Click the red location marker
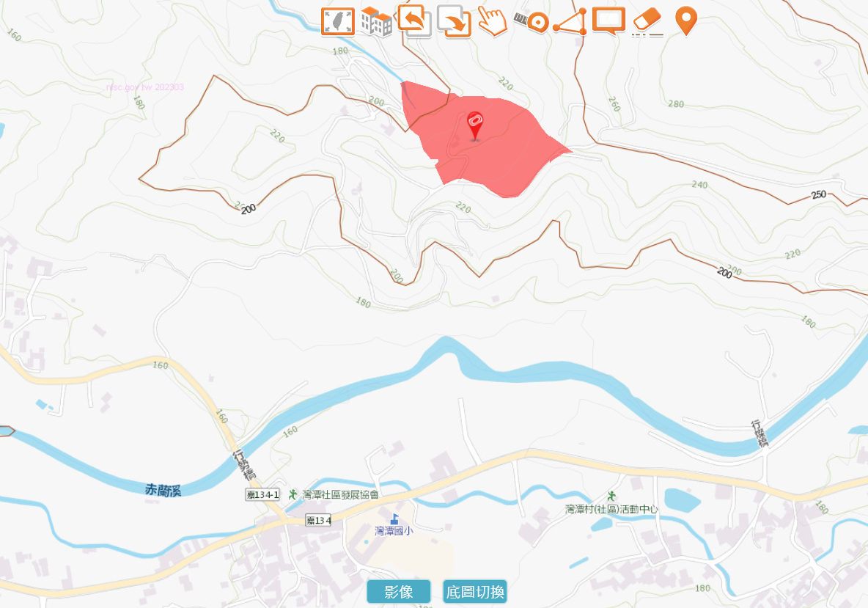This screenshot has height=608, width=868. point(475,125)
